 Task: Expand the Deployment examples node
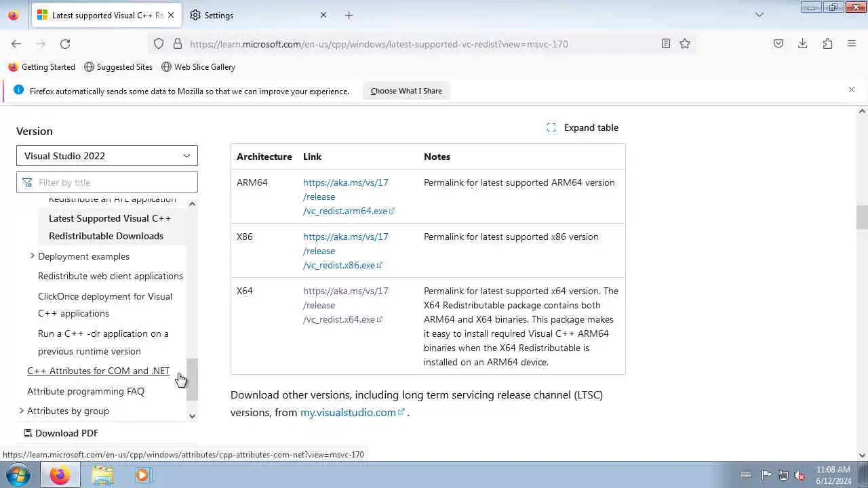[32, 256]
